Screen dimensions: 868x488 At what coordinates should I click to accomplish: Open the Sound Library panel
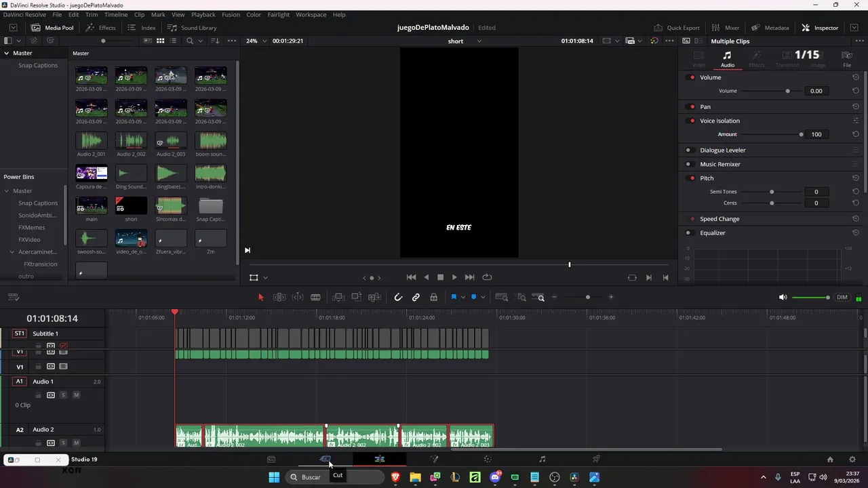(192, 28)
